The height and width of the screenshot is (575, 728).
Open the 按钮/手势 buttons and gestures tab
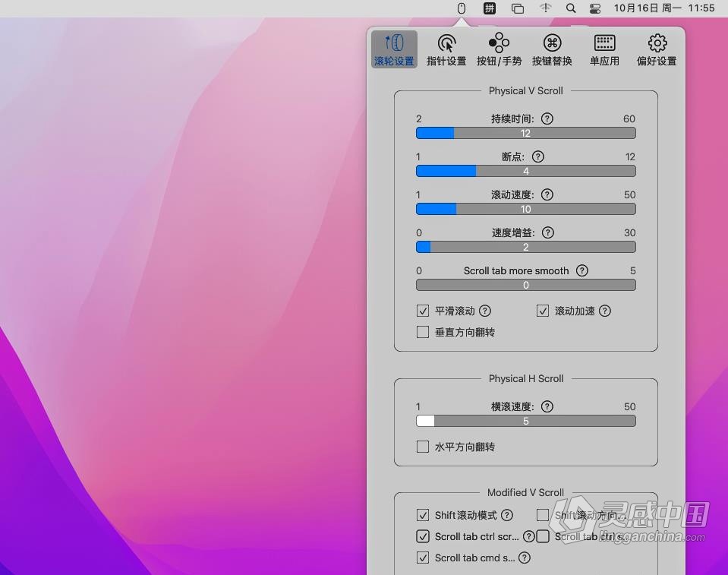click(x=499, y=49)
